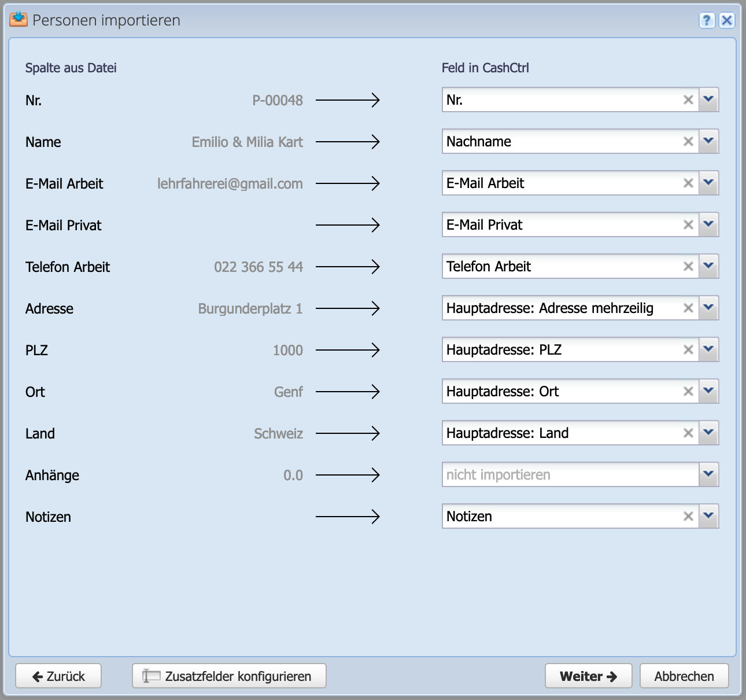Click the import icon beside the dialog title
Viewport: 746px width, 700px height.
pyautogui.click(x=18, y=19)
